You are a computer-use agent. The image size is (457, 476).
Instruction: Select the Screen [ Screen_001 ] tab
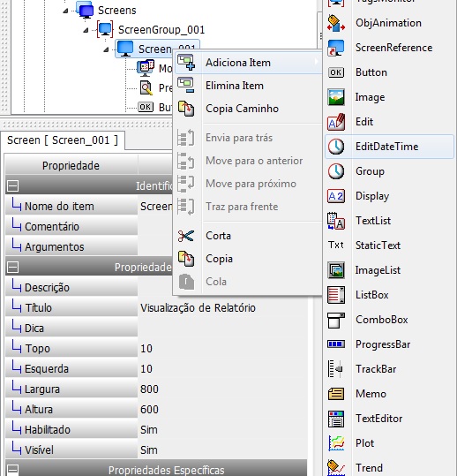(x=63, y=140)
